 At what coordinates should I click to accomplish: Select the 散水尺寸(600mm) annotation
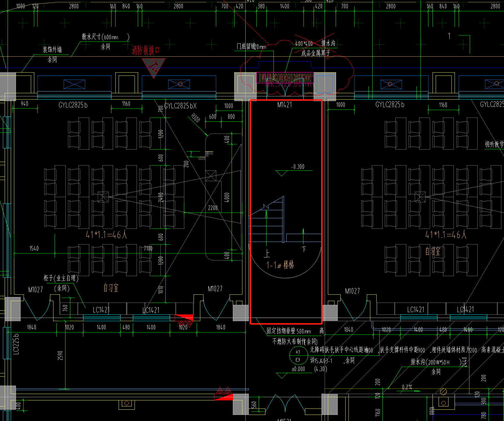pyautogui.click(x=105, y=37)
